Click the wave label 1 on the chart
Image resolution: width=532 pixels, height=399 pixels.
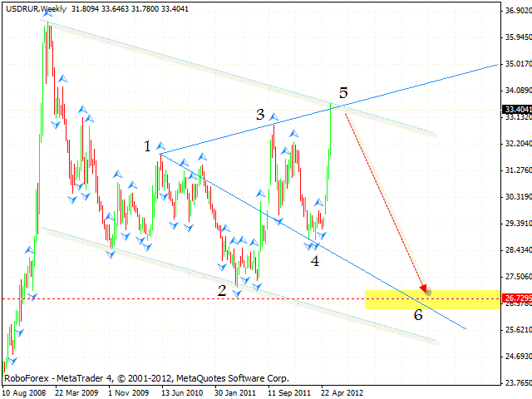(147, 146)
